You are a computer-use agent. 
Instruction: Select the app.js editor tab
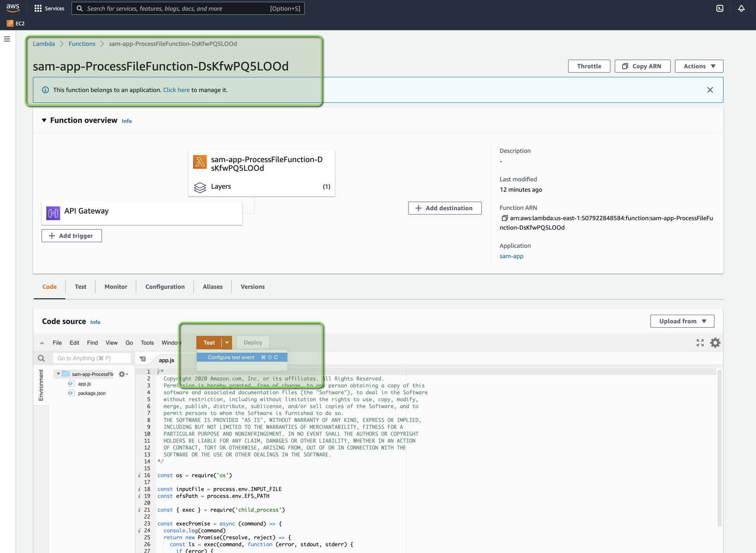coord(167,360)
